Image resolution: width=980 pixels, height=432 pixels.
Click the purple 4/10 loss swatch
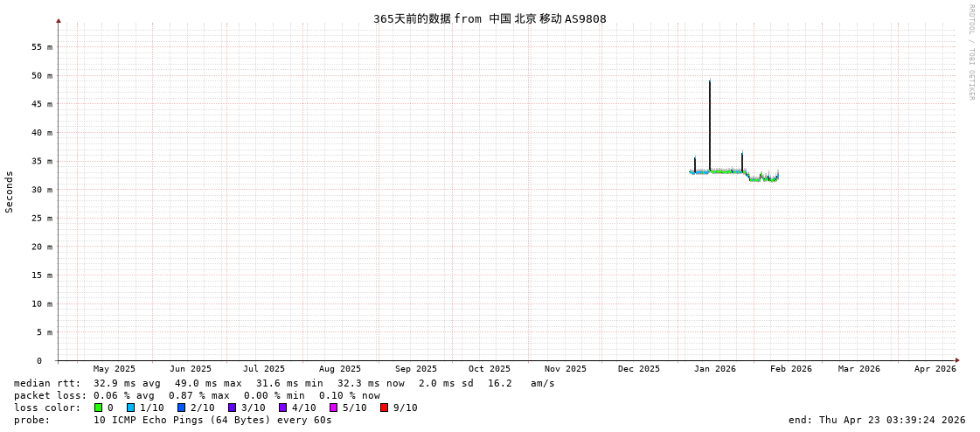point(282,408)
